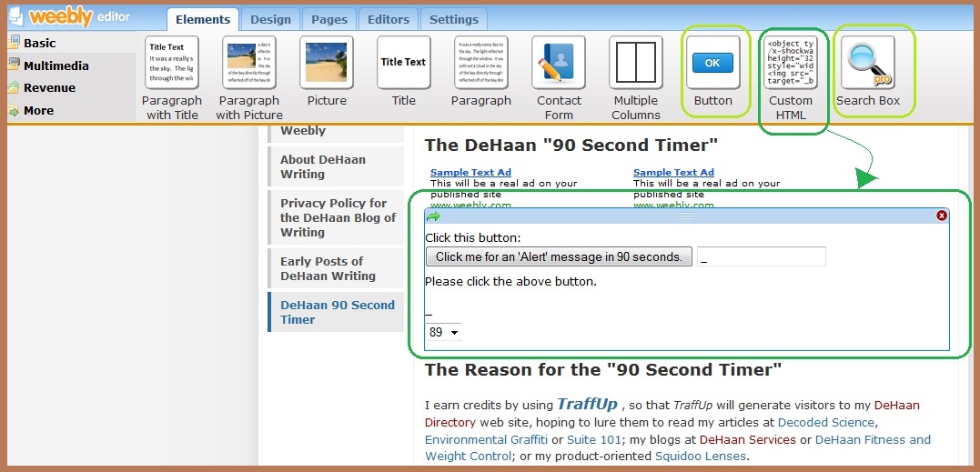The width and height of the screenshot is (980, 472).
Task: Click the text field beside the Alert button
Action: coord(762,256)
